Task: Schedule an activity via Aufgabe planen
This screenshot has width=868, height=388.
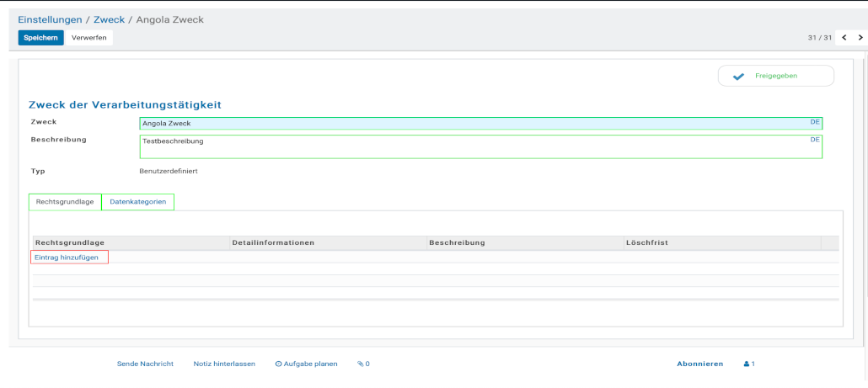Action: (306, 364)
